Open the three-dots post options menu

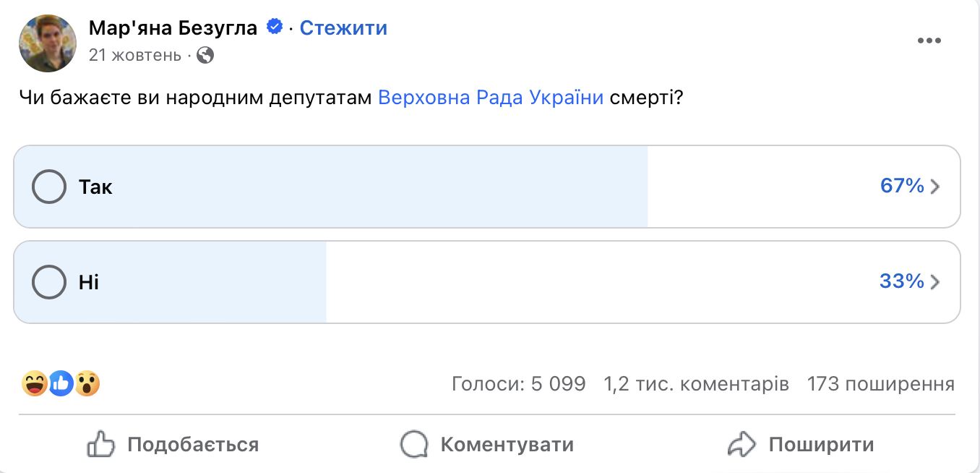[929, 41]
